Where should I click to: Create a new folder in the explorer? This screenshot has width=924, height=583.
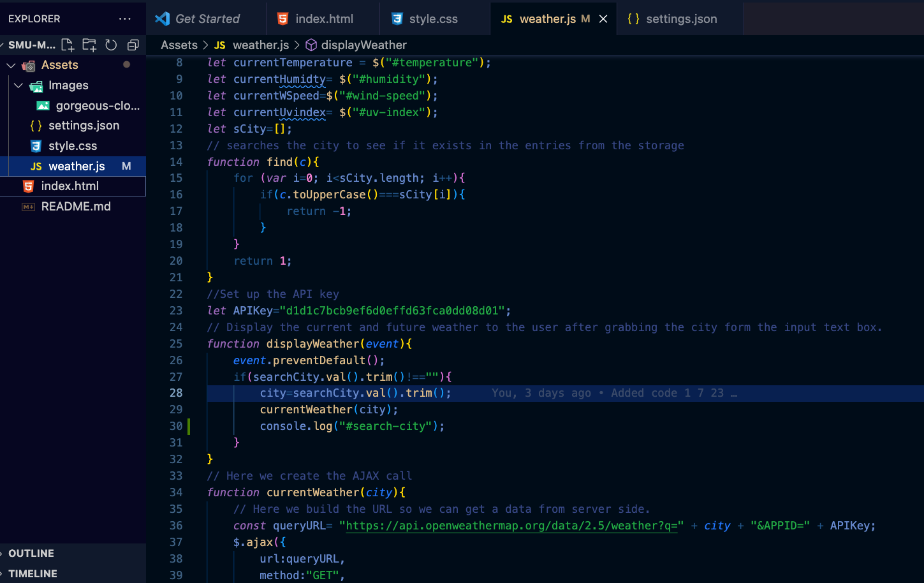tap(89, 45)
